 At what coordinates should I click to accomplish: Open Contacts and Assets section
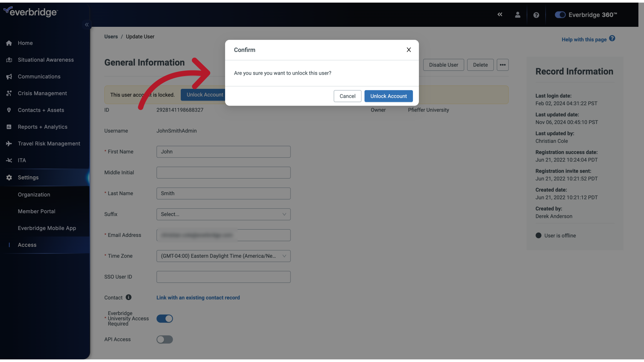pyautogui.click(x=41, y=110)
